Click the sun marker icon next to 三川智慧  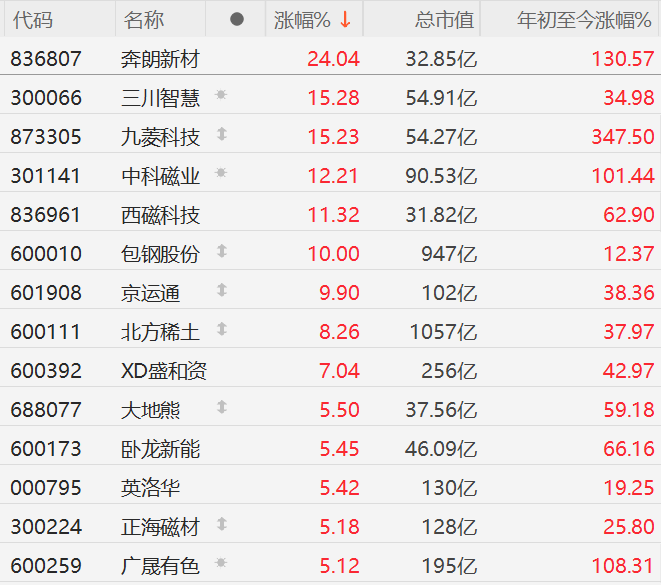(221, 95)
